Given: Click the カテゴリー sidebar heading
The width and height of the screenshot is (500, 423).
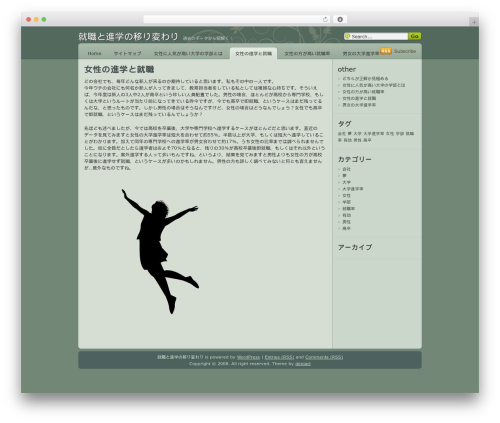Looking at the screenshot, I should pyautogui.click(x=354, y=159).
